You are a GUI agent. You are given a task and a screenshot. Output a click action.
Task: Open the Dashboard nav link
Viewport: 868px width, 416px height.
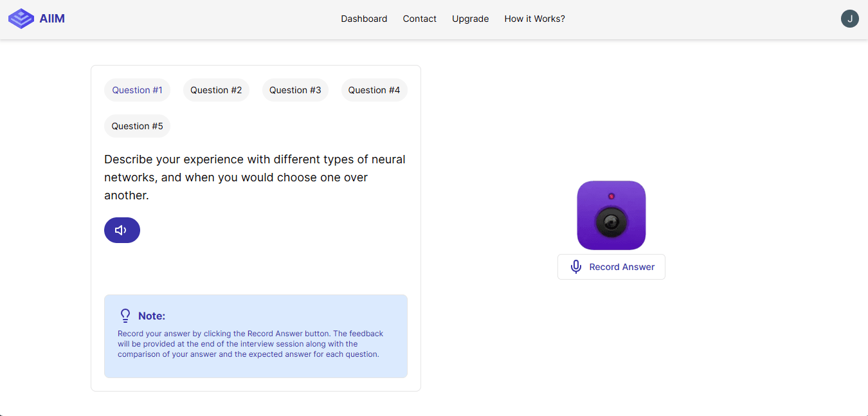point(364,19)
